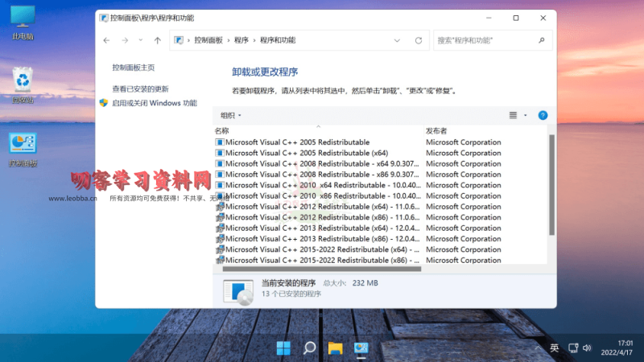Navigate to 控制面板 breadcrumb

[208, 40]
